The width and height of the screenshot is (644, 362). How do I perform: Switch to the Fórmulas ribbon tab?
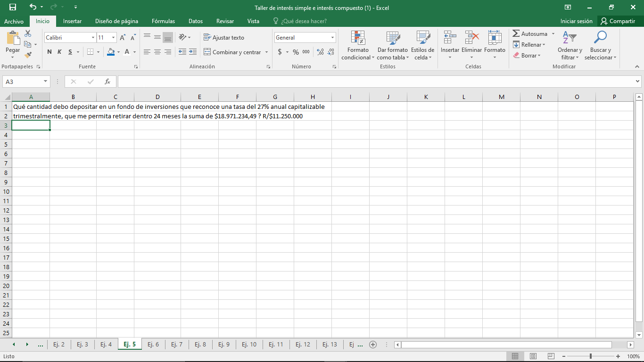163,21
